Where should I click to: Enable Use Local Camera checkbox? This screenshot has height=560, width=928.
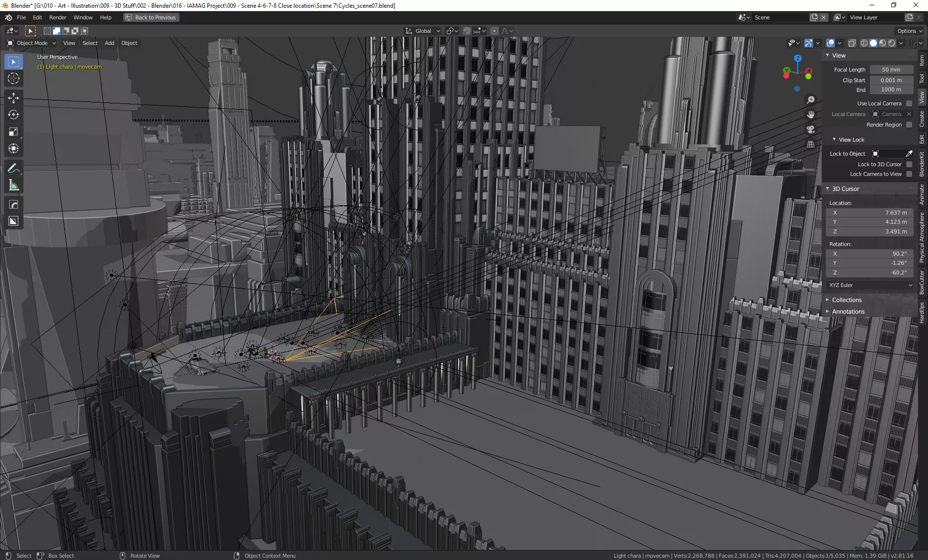point(909,103)
